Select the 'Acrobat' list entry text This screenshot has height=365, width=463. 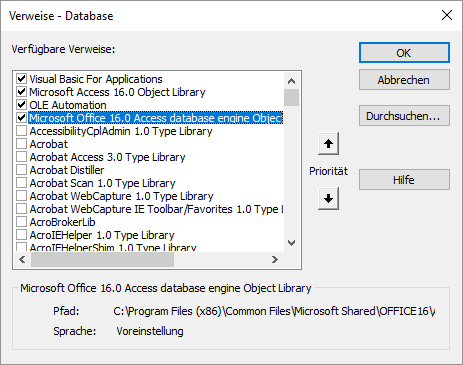tap(49, 144)
